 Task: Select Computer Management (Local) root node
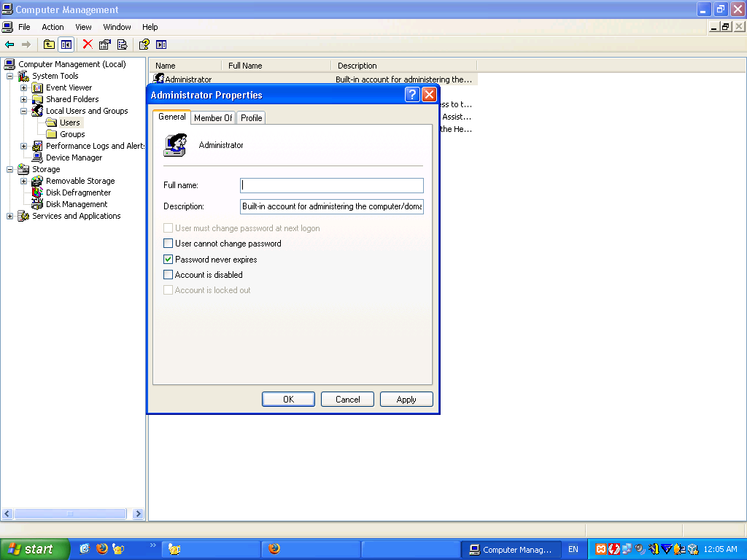[72, 64]
